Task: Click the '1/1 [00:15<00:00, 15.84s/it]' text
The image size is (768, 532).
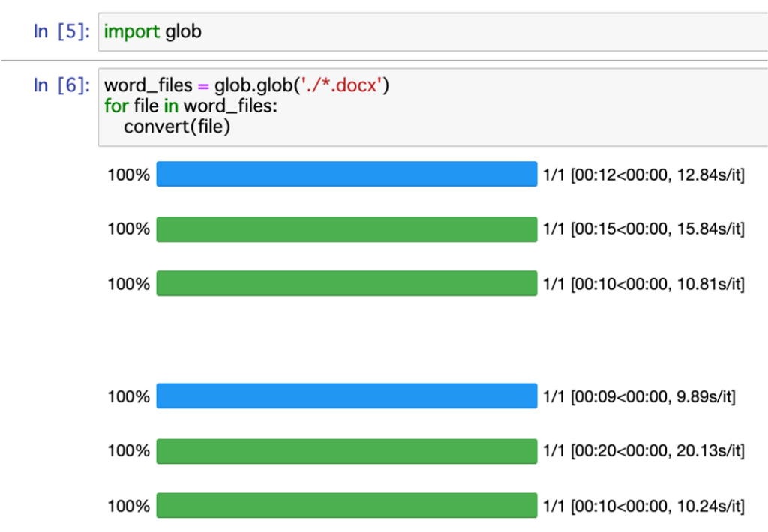Action: pyautogui.click(x=641, y=229)
